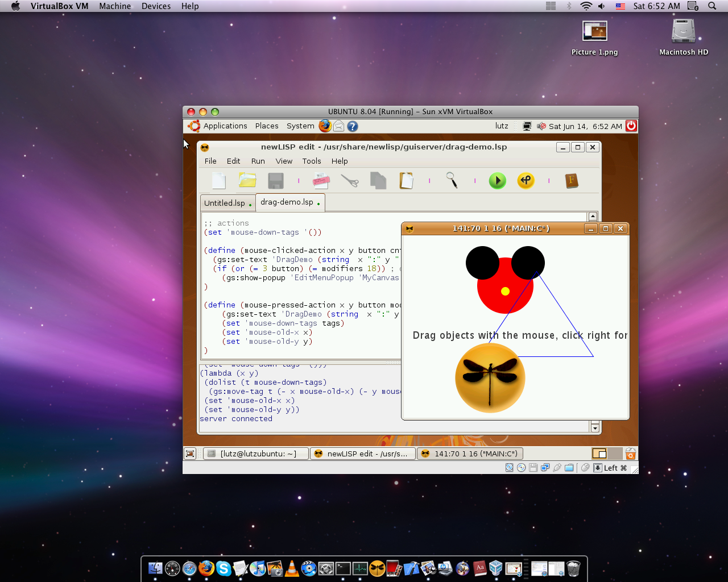Viewport: 728px width, 582px height.
Task: Open the macOS Help menu
Action: (190, 6)
